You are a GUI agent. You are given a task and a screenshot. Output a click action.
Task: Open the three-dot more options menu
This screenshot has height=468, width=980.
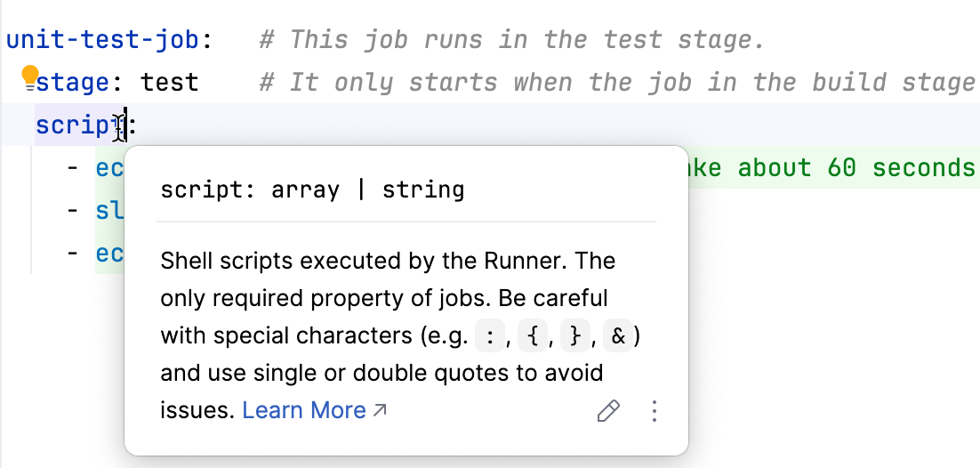pyautogui.click(x=655, y=411)
